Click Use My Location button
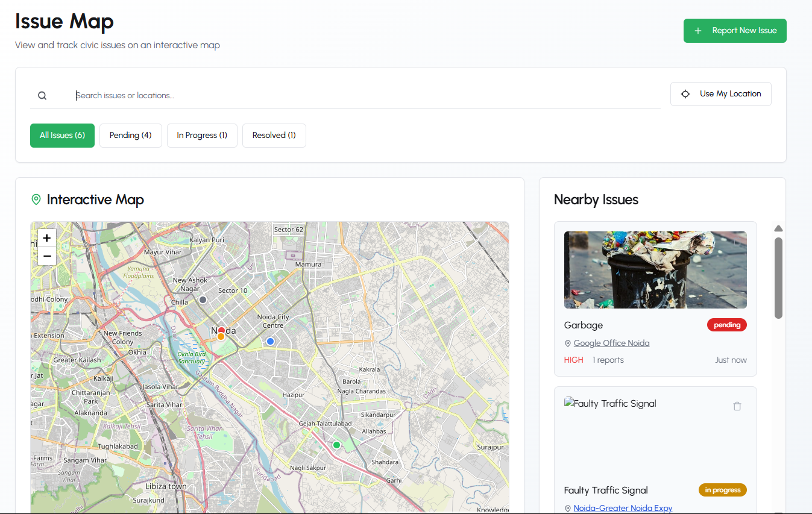This screenshot has width=812, height=514. pos(721,94)
